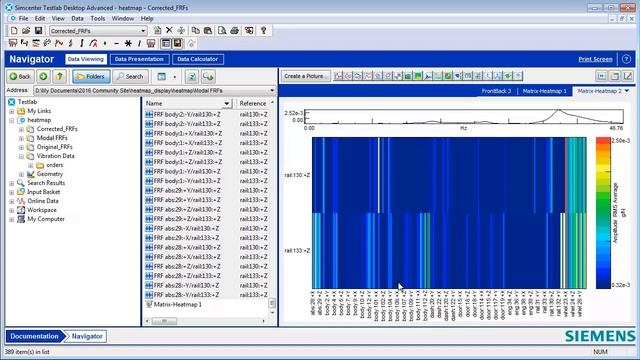
Task: Open the Corrected_FRFs section dropdown
Action: click(143, 31)
